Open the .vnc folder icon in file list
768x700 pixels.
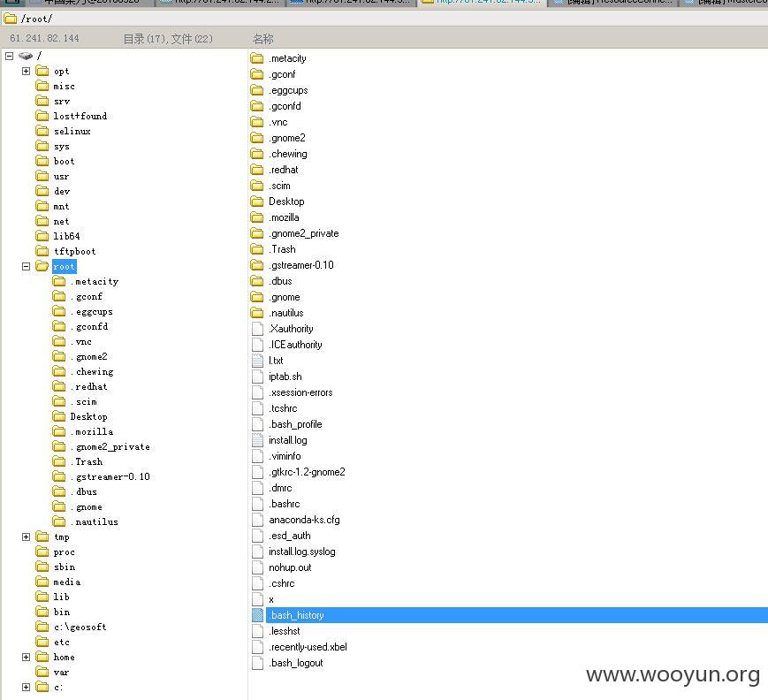(256, 122)
